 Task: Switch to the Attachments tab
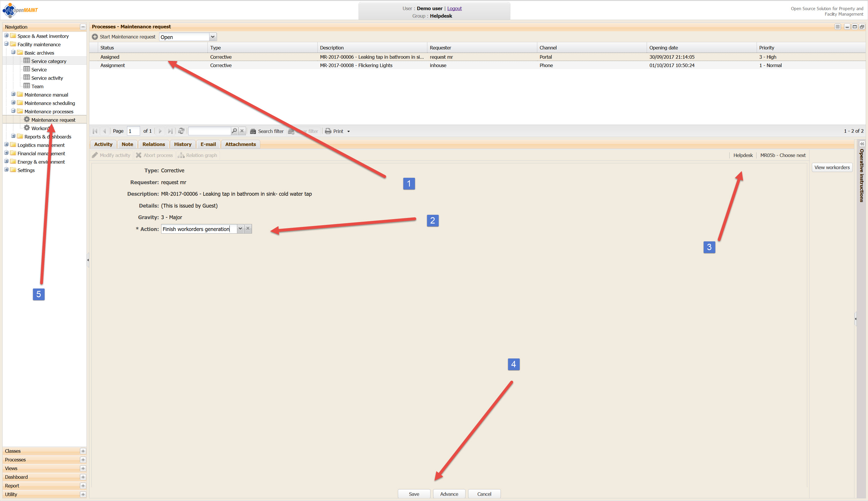pos(240,144)
